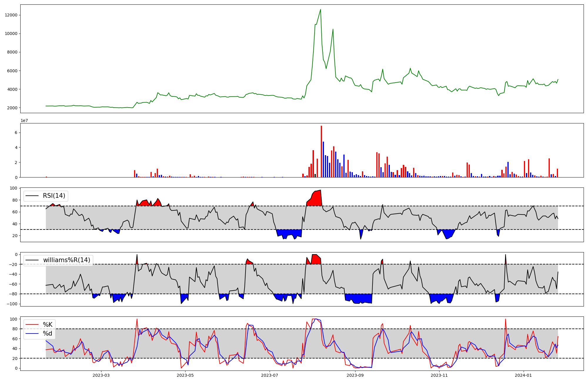Image resolution: width=588 pixels, height=382 pixels.
Task: Click the black line swatch in RSI legend
Action: point(32,196)
